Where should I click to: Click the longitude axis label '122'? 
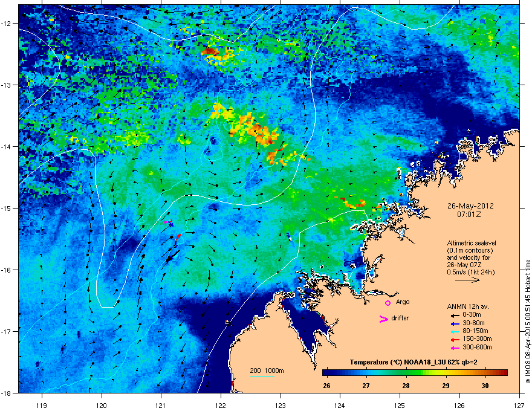(221, 405)
